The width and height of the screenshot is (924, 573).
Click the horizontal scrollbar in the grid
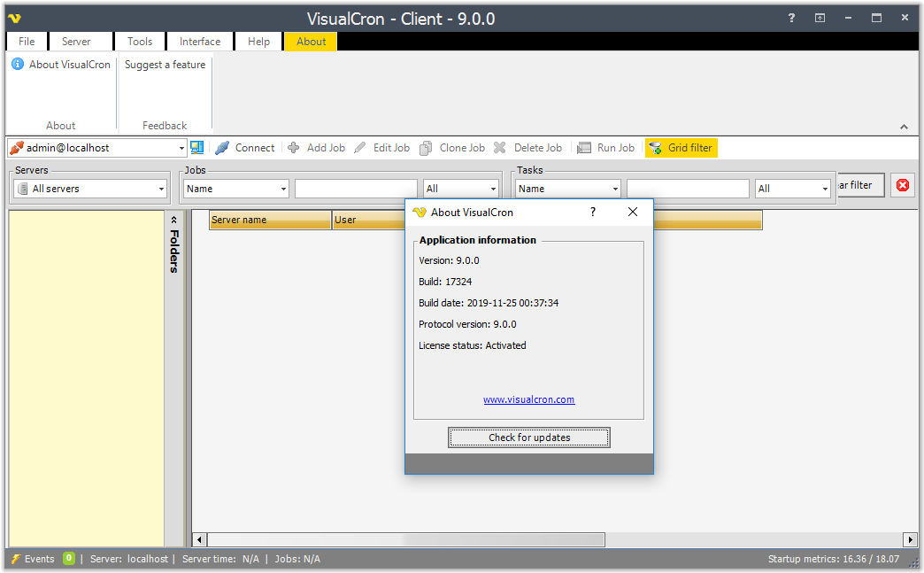click(x=504, y=539)
